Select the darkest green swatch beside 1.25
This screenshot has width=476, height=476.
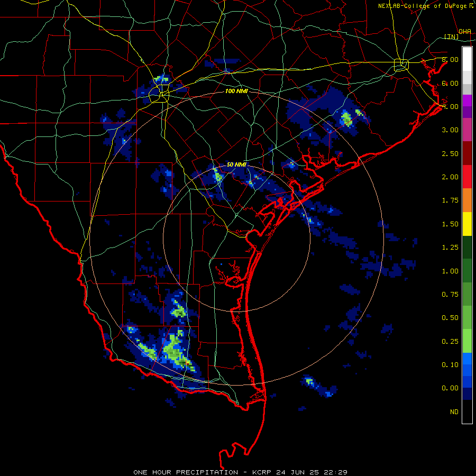click(467, 247)
